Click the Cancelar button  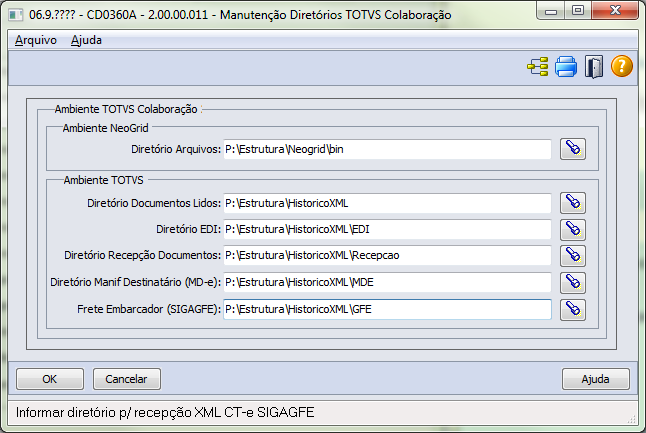coord(126,379)
